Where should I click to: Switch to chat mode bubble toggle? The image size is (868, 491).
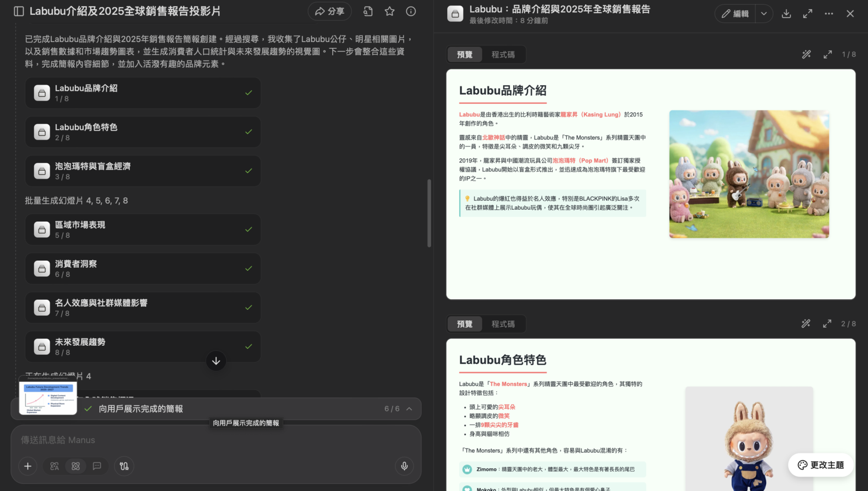97,466
